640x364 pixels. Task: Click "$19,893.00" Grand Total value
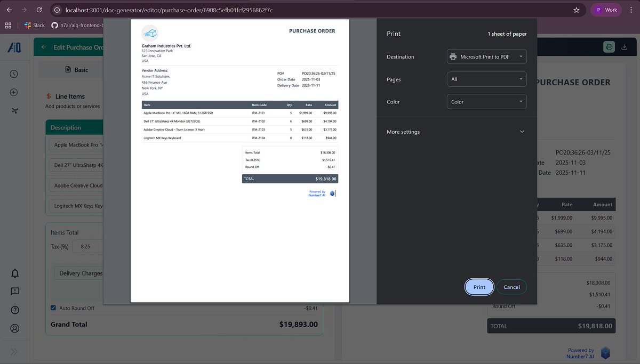tap(298, 324)
